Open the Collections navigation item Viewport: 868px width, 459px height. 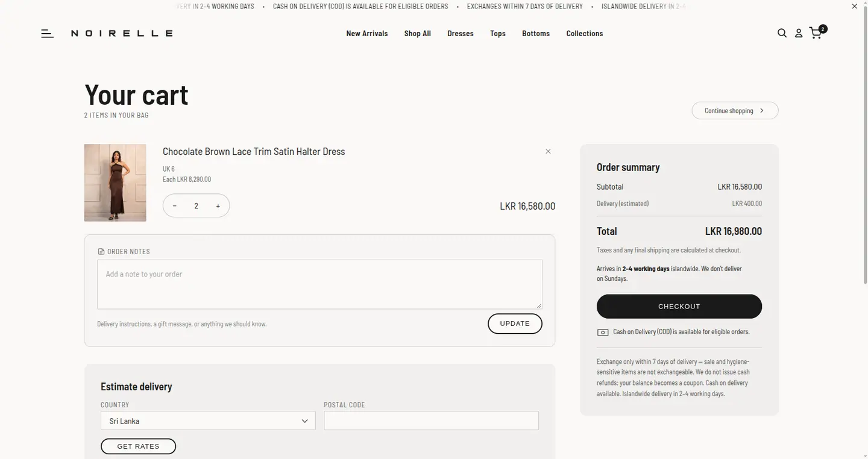[585, 34]
